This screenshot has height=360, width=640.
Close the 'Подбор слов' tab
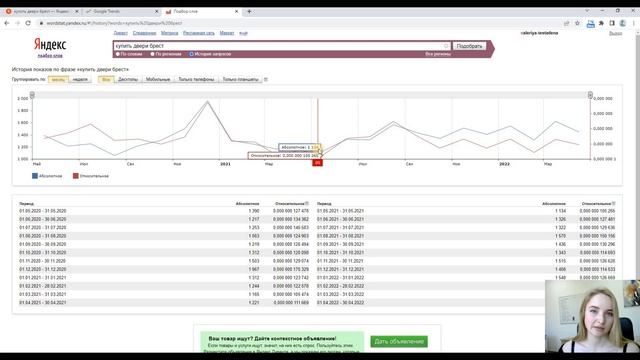236,11
